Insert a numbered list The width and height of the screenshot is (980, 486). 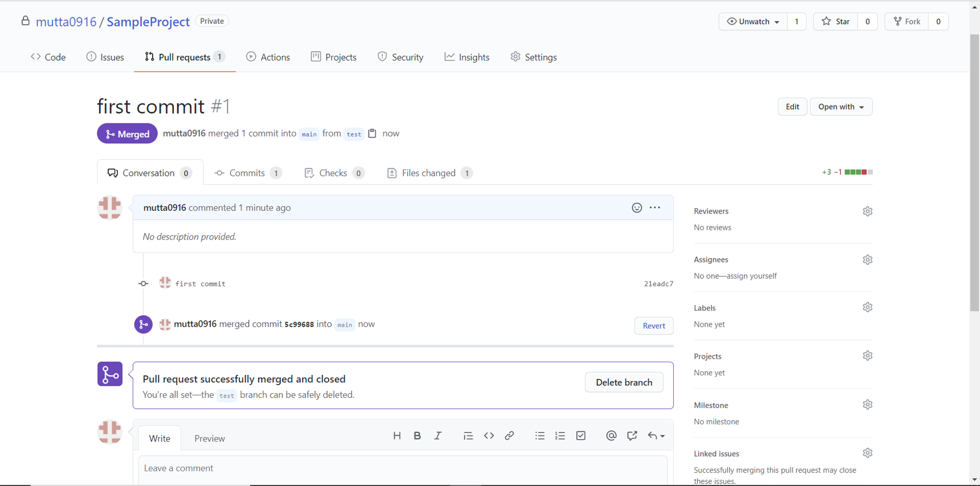click(x=560, y=436)
